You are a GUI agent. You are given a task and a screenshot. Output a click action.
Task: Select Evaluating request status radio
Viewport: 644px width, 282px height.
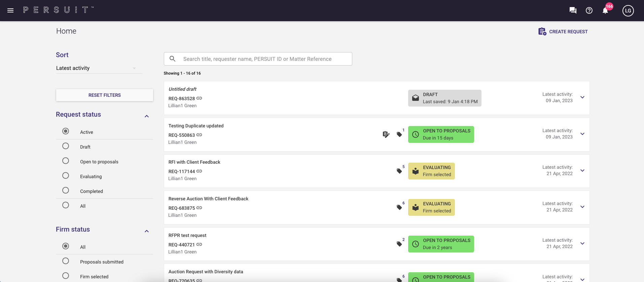(66, 175)
